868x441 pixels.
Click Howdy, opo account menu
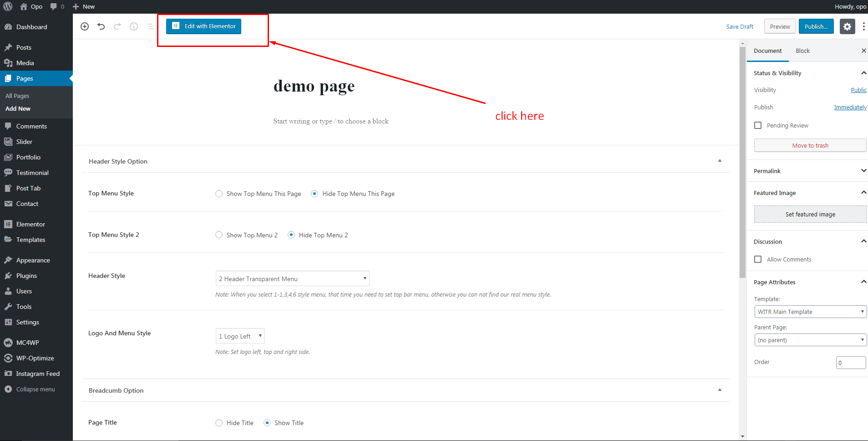tap(850, 6)
